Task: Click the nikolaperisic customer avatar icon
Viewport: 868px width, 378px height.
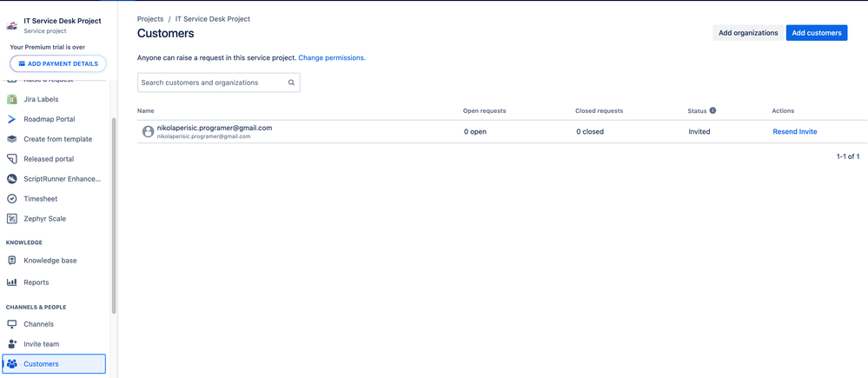Action: tap(148, 132)
